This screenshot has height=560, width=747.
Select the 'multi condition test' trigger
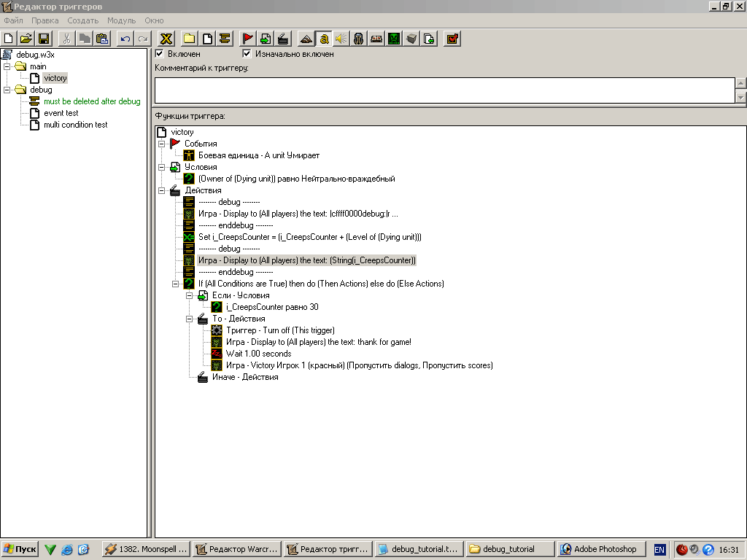(x=75, y=125)
